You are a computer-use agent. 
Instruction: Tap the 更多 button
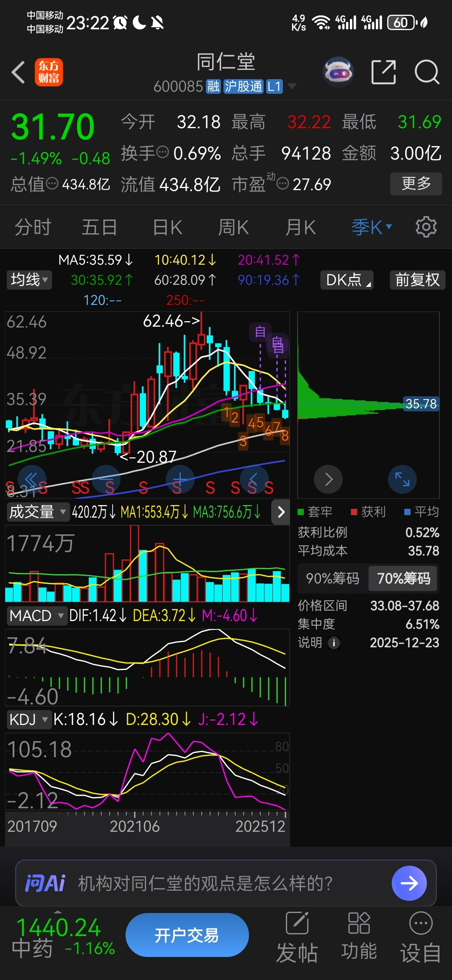[416, 183]
